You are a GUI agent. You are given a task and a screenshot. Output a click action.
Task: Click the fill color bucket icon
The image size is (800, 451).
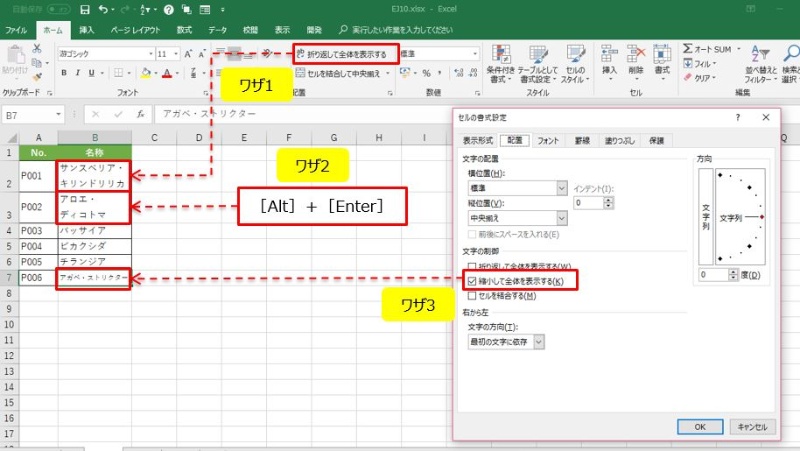pyautogui.click(x=146, y=73)
